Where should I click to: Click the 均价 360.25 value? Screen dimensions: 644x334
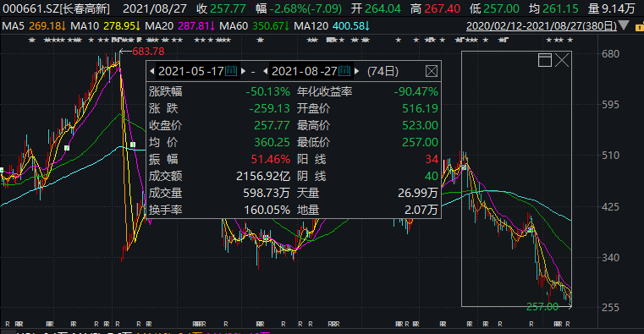[x=272, y=142]
